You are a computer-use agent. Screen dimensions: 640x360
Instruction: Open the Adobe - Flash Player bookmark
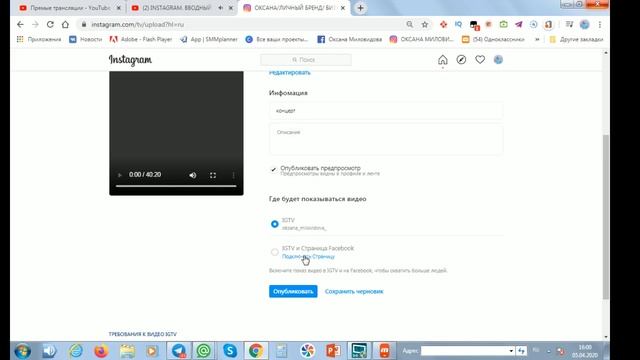click(141, 39)
